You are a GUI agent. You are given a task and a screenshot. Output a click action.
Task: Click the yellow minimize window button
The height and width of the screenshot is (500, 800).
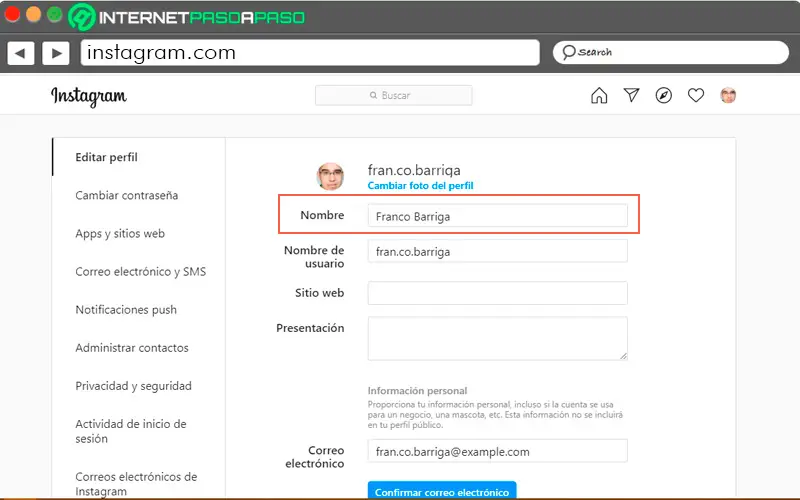(x=33, y=14)
